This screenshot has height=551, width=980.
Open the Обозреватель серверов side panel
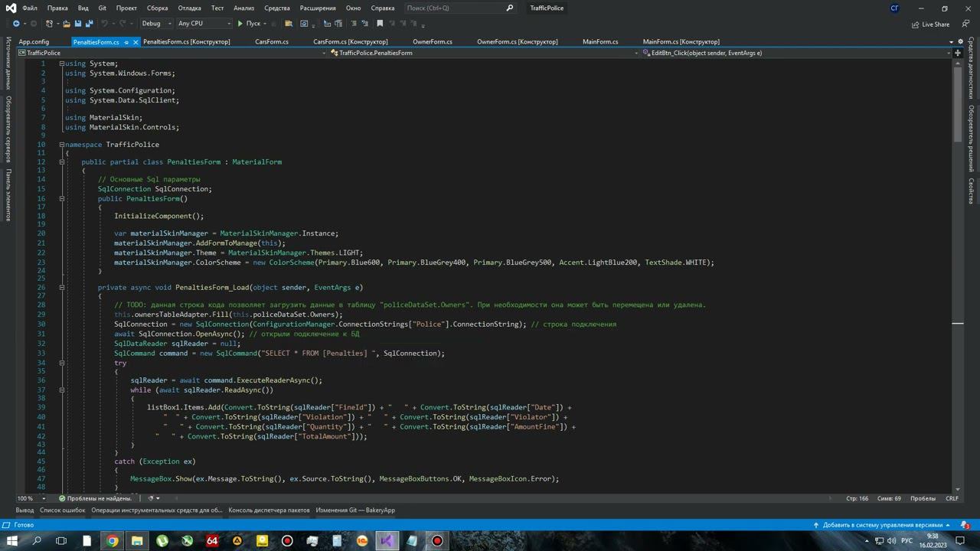coord(8,129)
